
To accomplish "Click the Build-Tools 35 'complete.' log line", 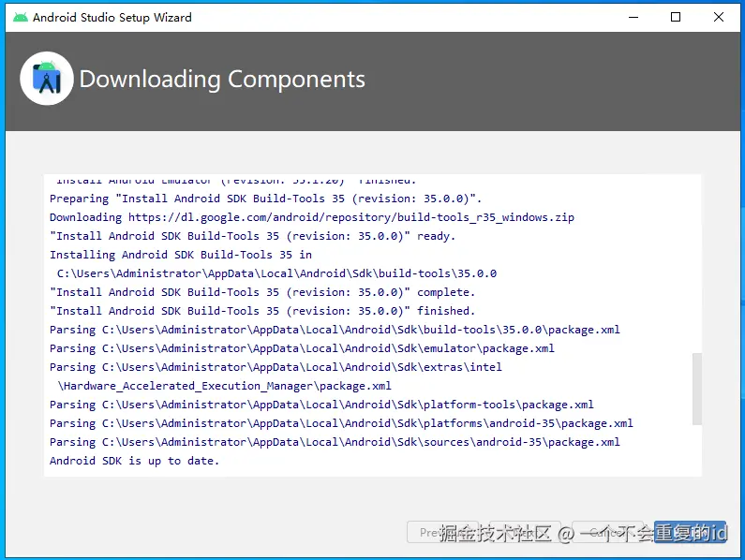I will [262, 292].
